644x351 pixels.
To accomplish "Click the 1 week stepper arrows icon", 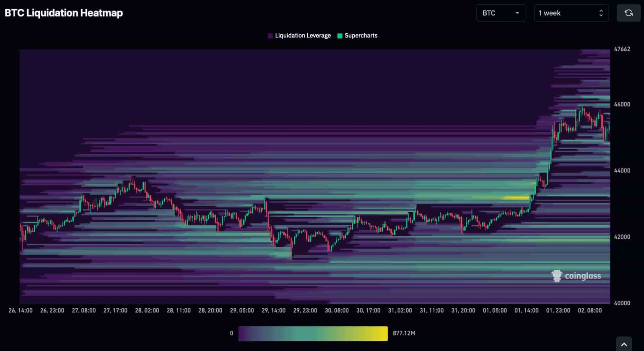I will [601, 13].
